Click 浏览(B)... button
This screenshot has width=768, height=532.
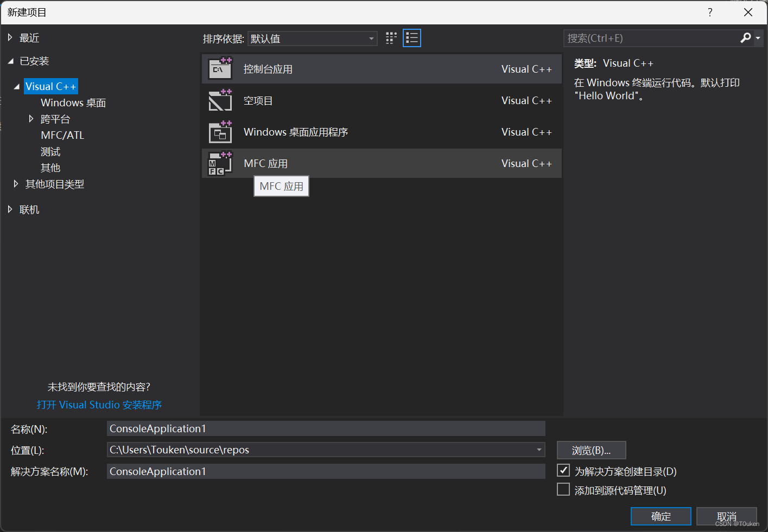pyautogui.click(x=591, y=450)
